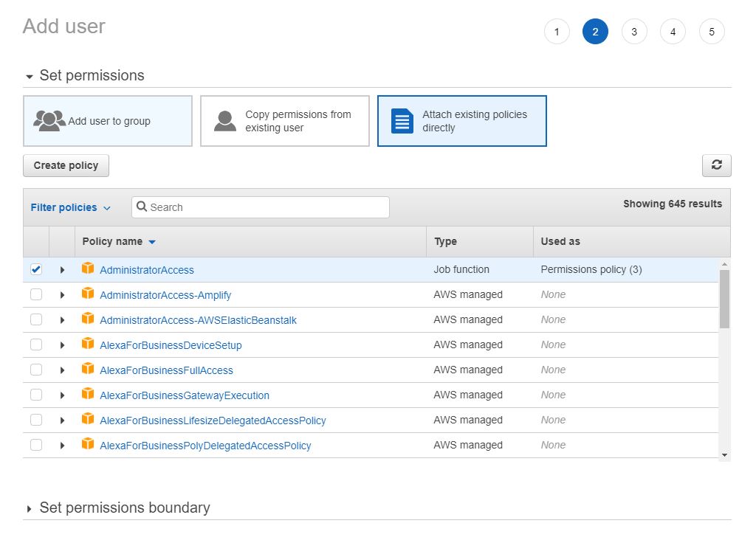Click the policy icon beside AdministratorAccess-AWSElasticBeanstalk

pyautogui.click(x=88, y=318)
